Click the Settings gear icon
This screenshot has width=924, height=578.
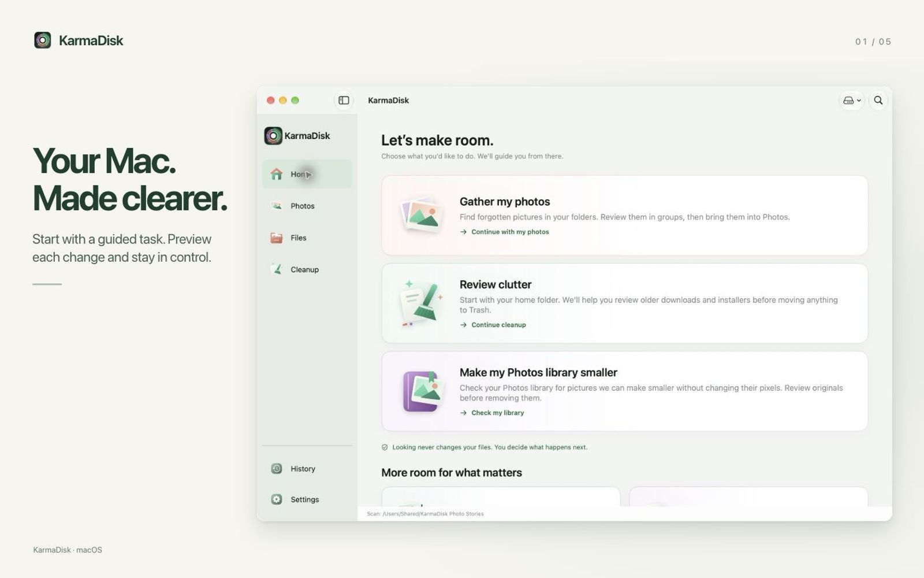click(x=277, y=499)
